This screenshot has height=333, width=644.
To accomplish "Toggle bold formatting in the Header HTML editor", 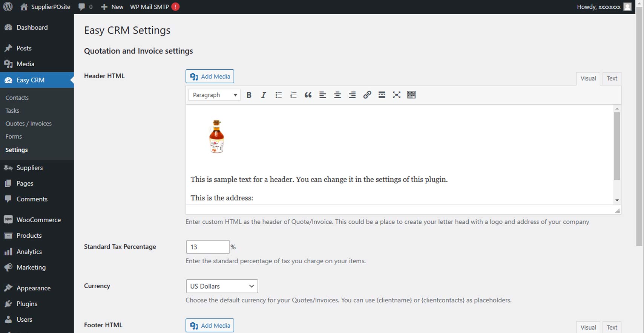I will pos(249,95).
